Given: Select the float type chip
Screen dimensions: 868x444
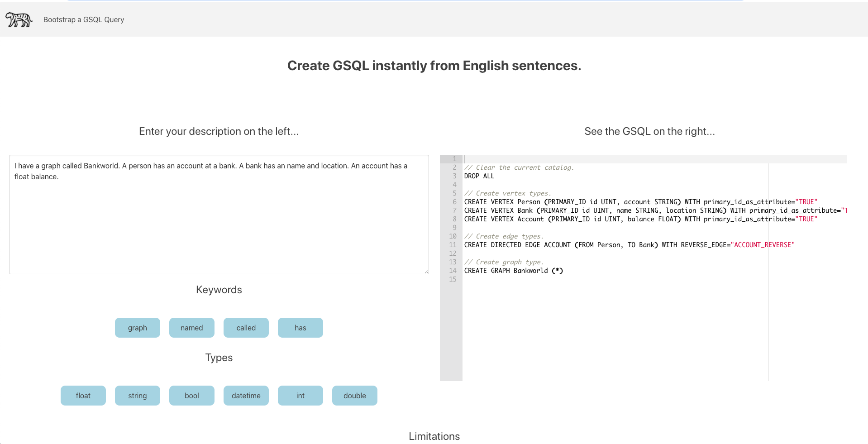Looking at the screenshot, I should click(83, 396).
